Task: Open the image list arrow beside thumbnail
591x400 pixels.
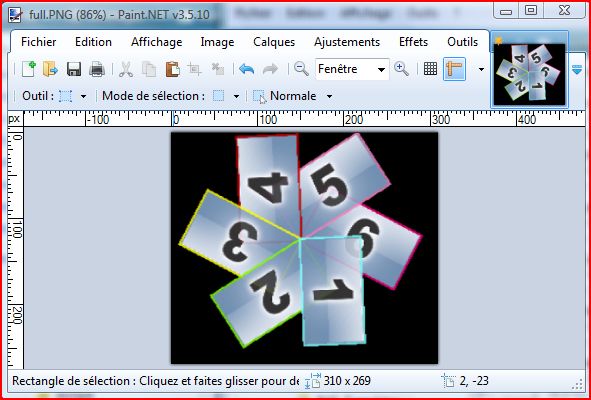Action: coord(577,70)
